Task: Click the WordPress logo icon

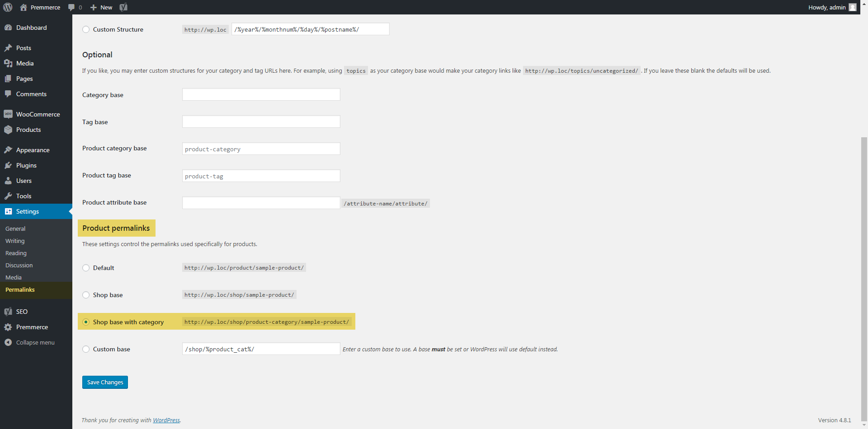Action: [8, 7]
